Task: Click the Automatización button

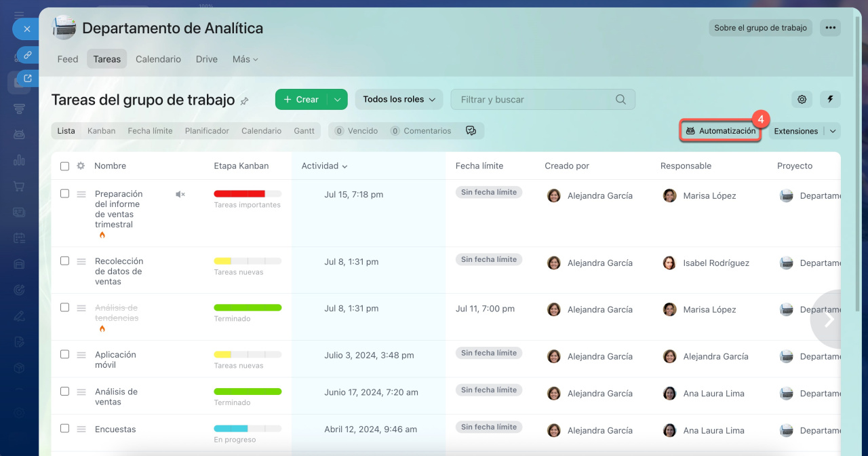Action: coord(720,131)
